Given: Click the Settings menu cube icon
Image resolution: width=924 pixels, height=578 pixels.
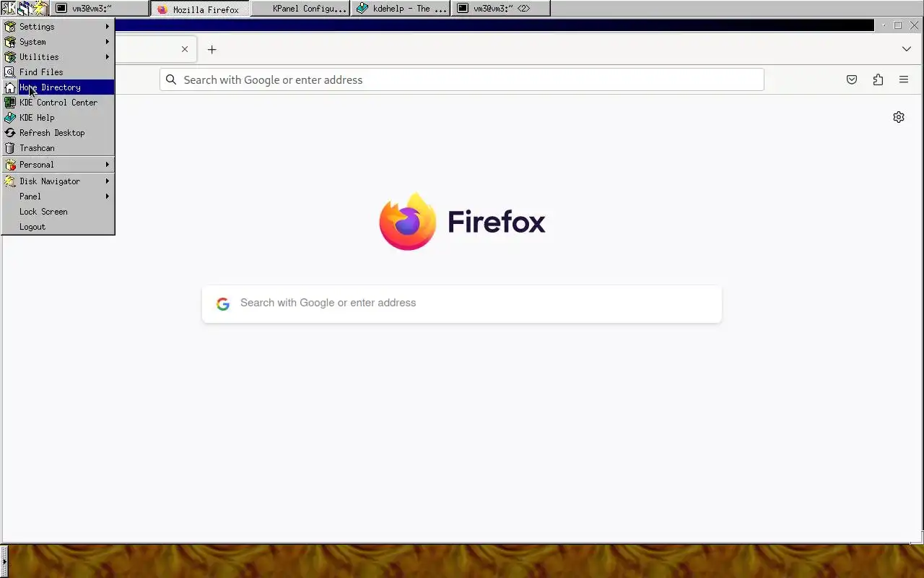Looking at the screenshot, I should tap(10, 27).
